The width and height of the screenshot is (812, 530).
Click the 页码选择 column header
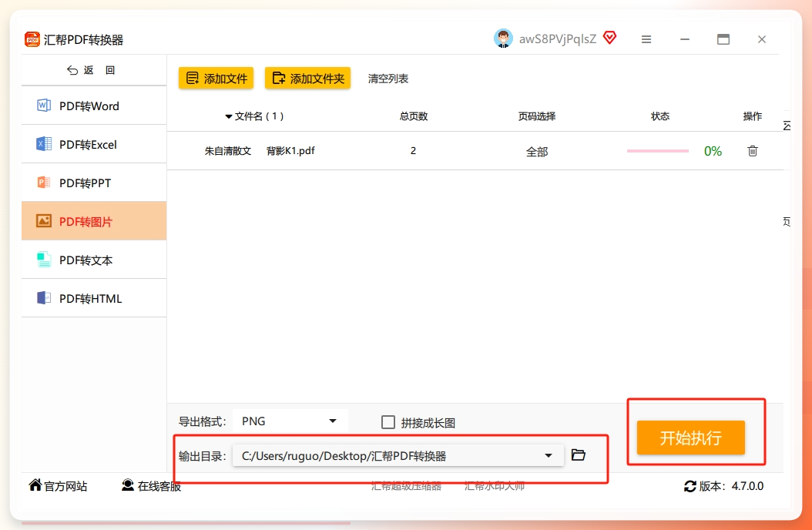537,116
